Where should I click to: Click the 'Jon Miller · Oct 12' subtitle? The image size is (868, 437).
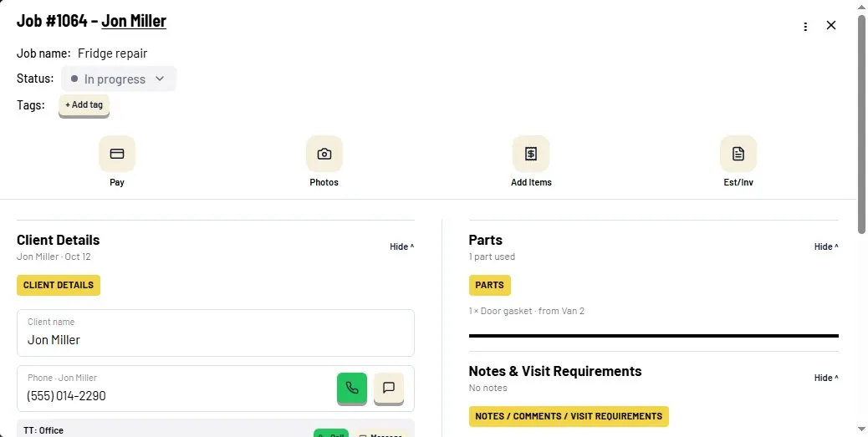54,257
